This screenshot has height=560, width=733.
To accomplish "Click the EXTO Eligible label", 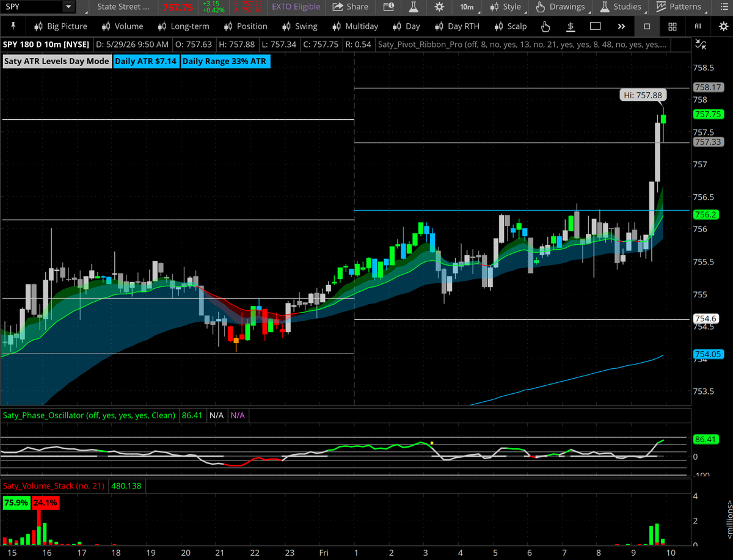I will click(296, 7).
